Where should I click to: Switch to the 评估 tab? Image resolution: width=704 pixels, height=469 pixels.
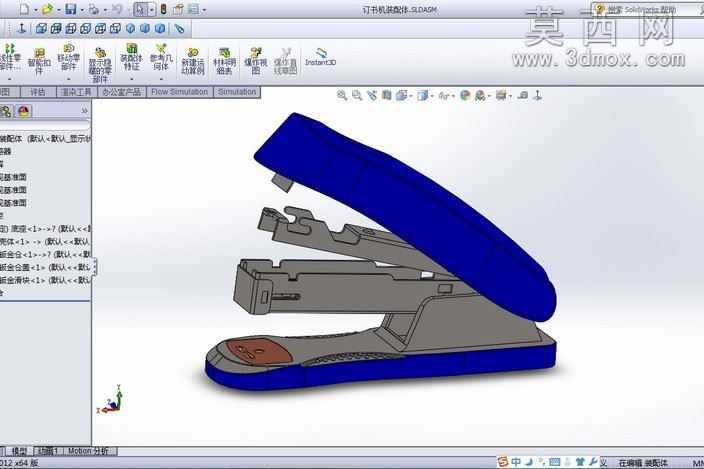(38, 92)
